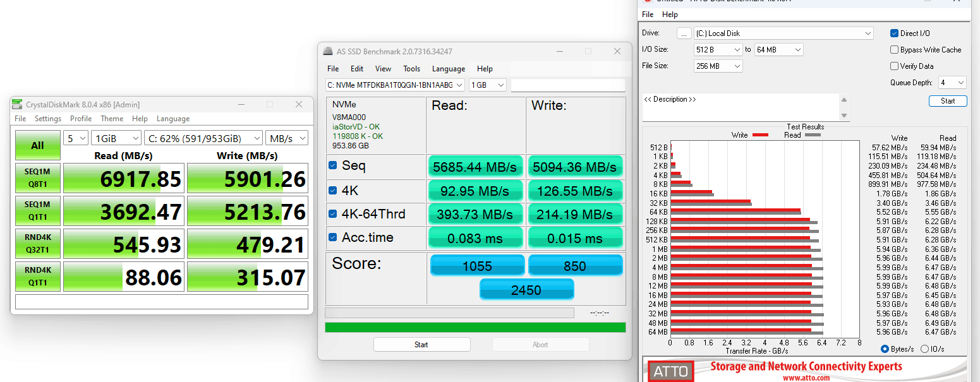
Task: Click the Description box scroll-up arrow
Action: coord(844,100)
